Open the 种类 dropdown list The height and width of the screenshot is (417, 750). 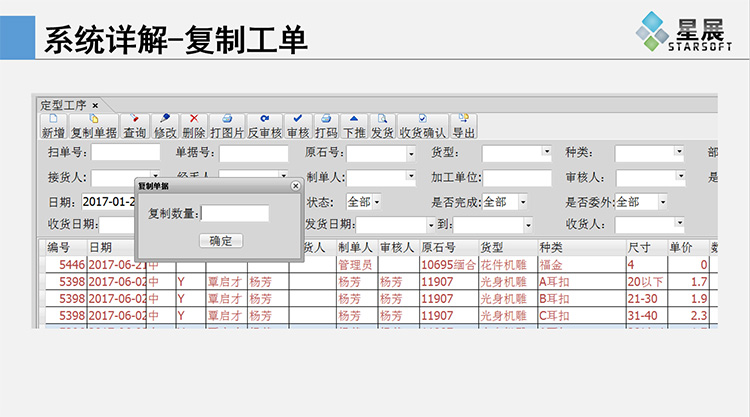click(679, 153)
